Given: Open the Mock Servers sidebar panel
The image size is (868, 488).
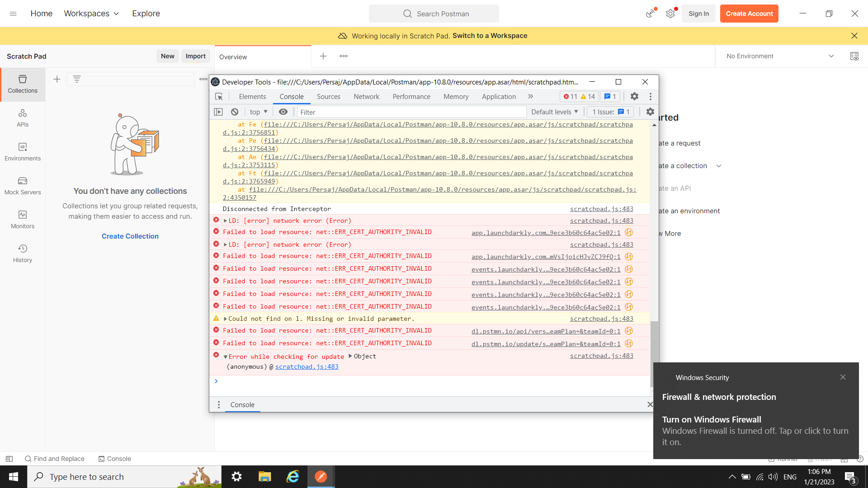Looking at the screenshot, I should (x=22, y=185).
